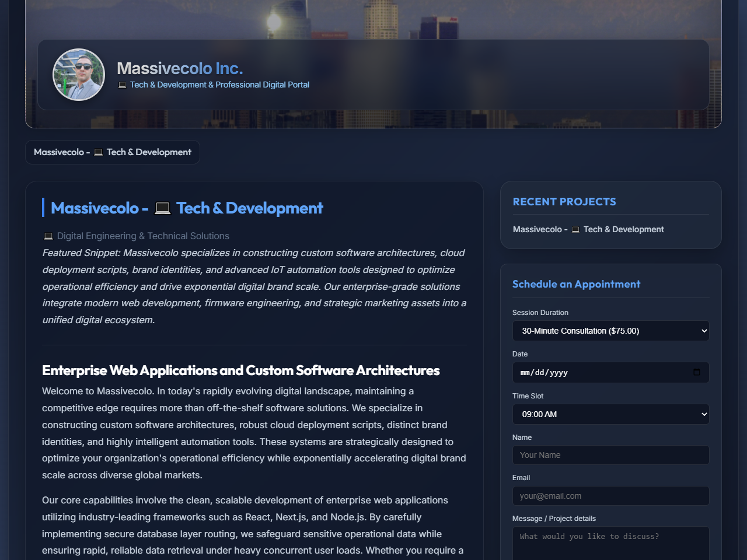Click the RECENT PROJECTS heading
The width and height of the screenshot is (747, 560).
click(x=564, y=202)
